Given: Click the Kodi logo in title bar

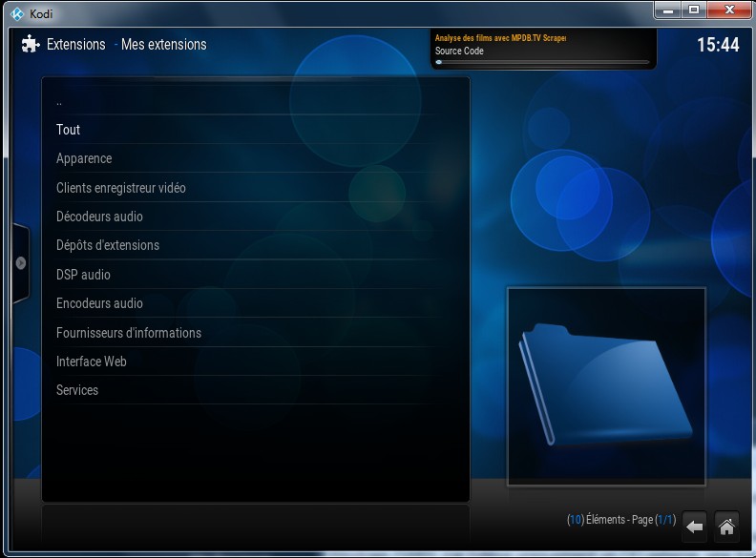Looking at the screenshot, I should coord(17,14).
